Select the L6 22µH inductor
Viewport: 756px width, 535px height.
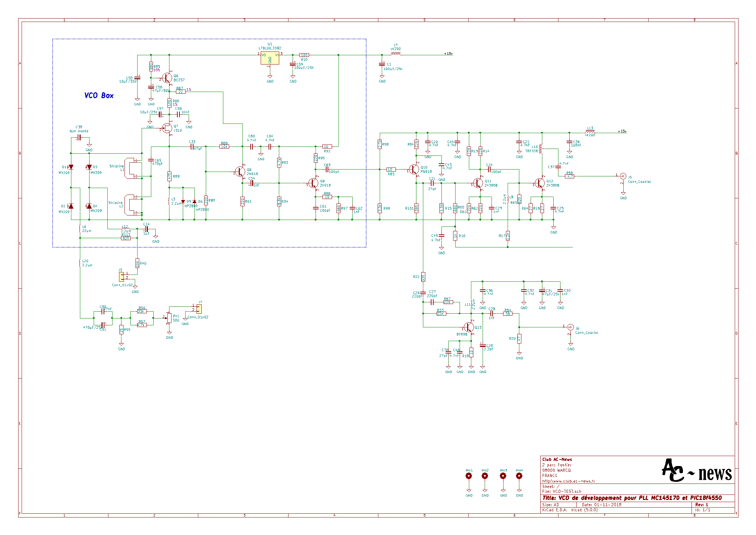coord(80,229)
